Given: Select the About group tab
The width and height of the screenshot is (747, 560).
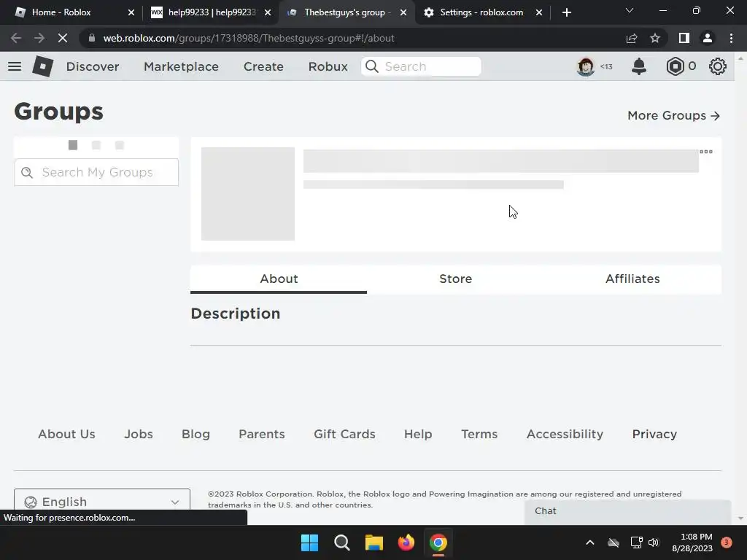Looking at the screenshot, I should click(x=279, y=279).
